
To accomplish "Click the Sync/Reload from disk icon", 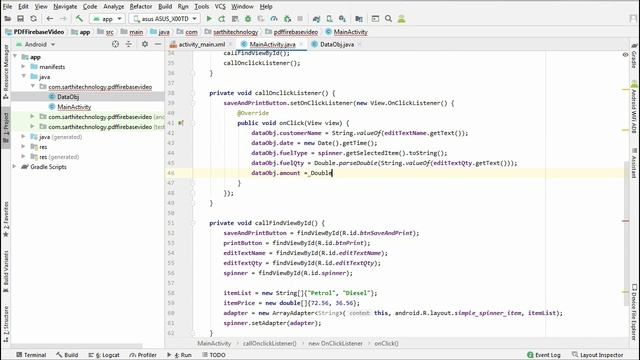I will click(x=33, y=19).
